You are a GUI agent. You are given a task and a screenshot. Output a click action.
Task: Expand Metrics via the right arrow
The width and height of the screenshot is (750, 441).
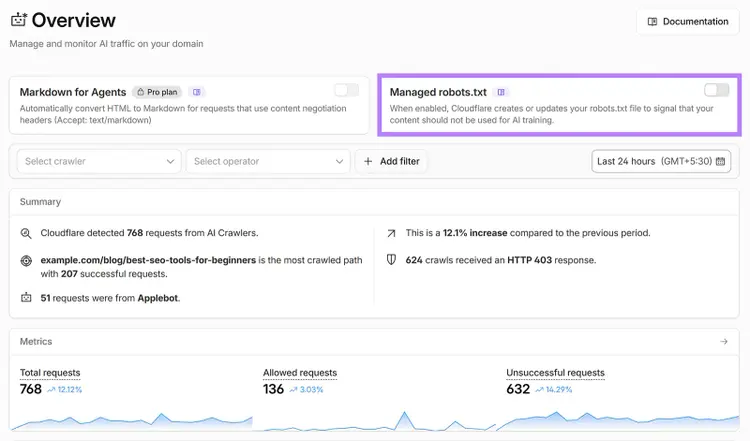pyautogui.click(x=724, y=342)
